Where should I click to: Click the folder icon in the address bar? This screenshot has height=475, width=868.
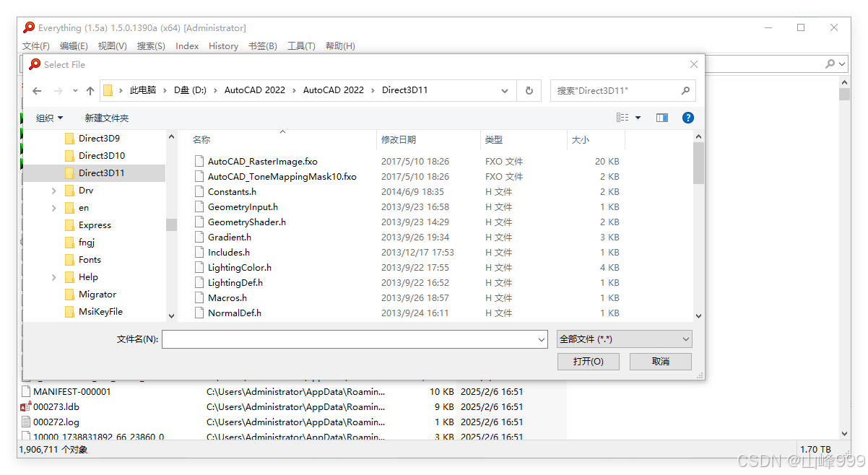108,91
